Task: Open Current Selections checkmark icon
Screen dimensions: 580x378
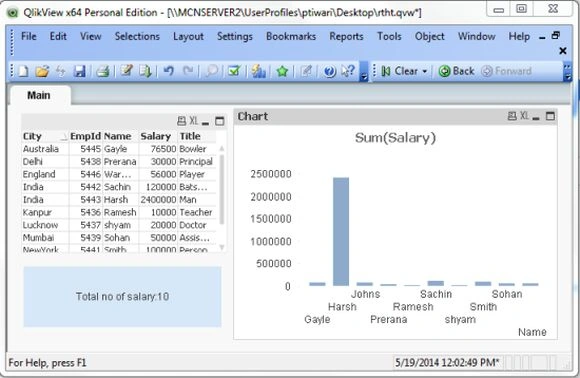Action: tap(234, 71)
